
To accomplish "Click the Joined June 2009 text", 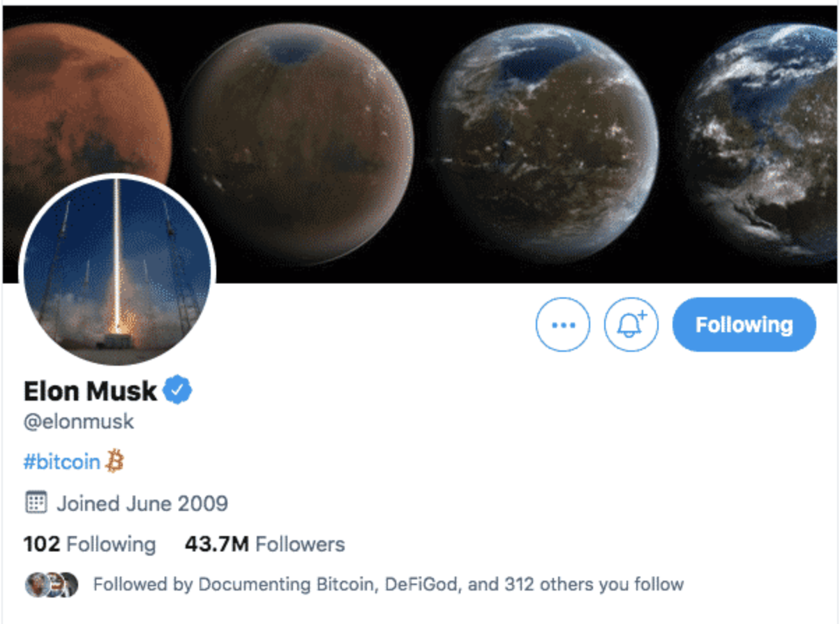I will pos(142,503).
